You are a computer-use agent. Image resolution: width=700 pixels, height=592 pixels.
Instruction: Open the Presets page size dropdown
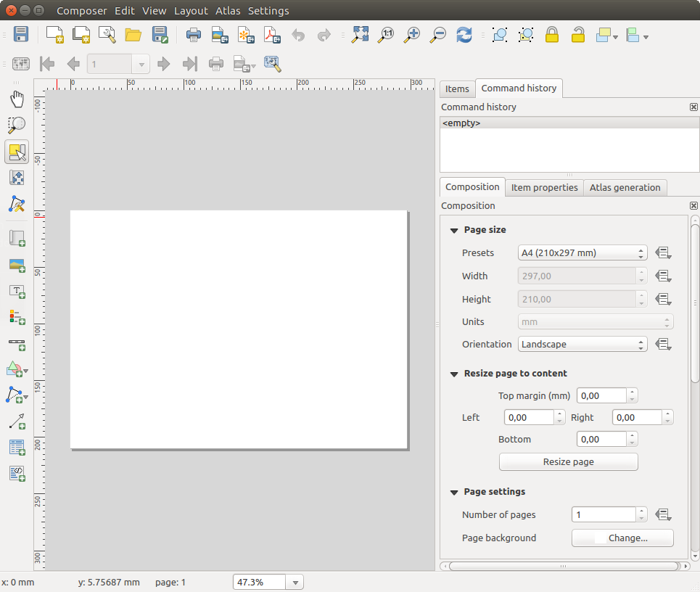tap(582, 253)
